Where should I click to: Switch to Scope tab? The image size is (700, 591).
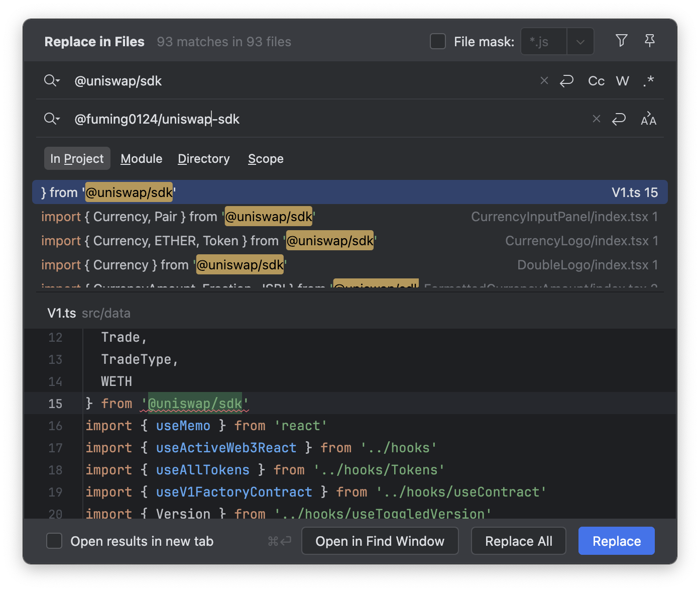tap(266, 159)
